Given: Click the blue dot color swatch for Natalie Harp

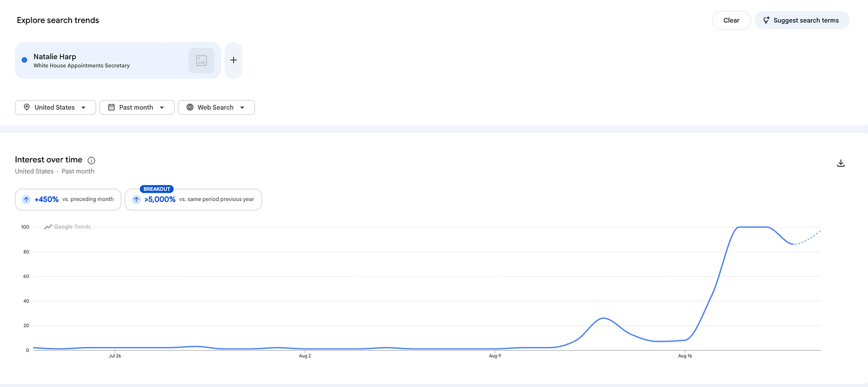Looking at the screenshot, I should 24,60.
